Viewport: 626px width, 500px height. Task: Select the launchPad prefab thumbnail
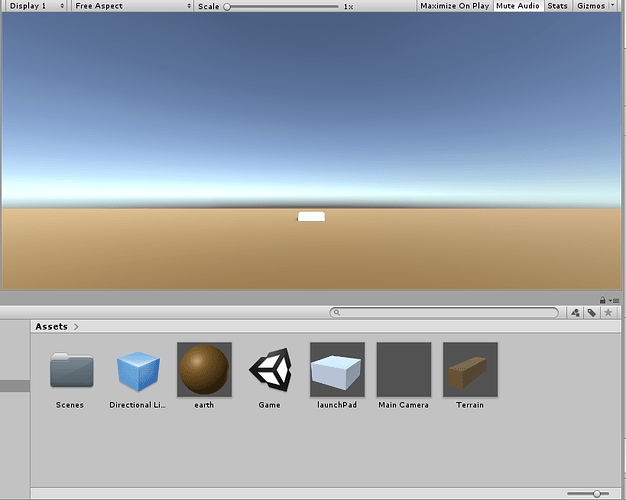pos(337,369)
